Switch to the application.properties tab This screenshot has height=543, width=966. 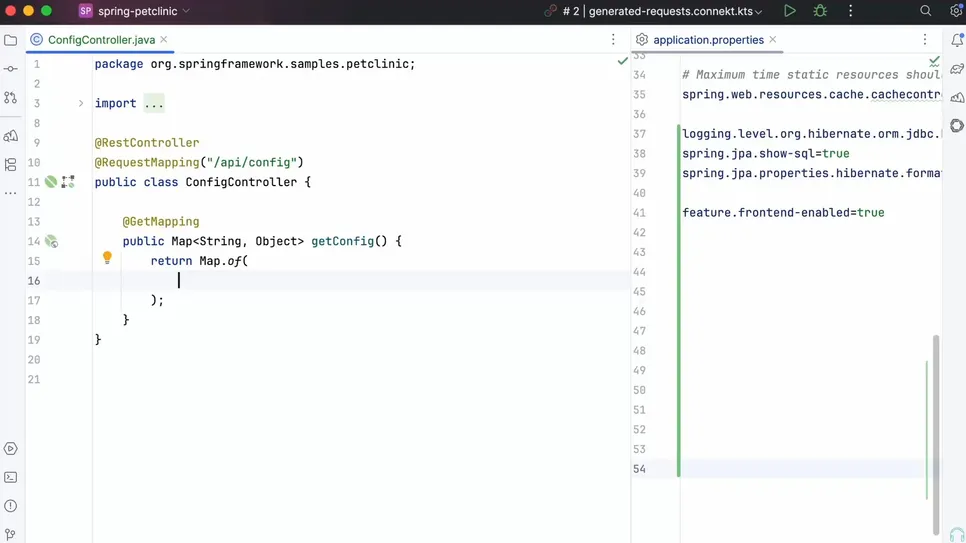coord(707,40)
